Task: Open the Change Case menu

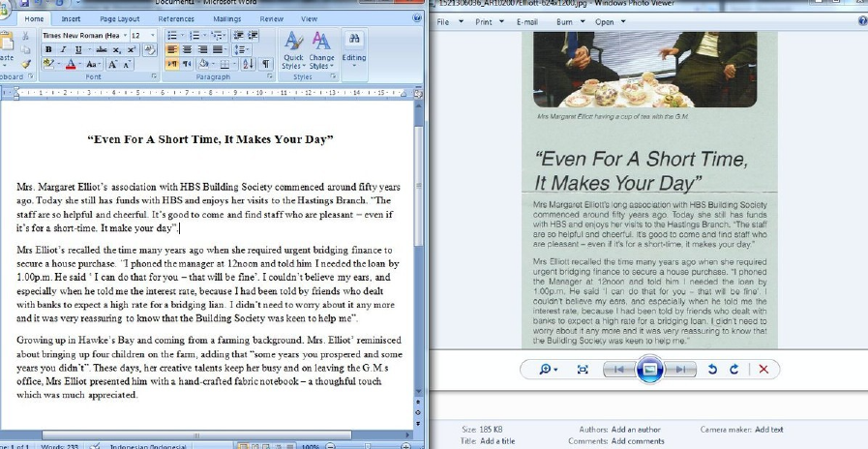Action: point(93,64)
